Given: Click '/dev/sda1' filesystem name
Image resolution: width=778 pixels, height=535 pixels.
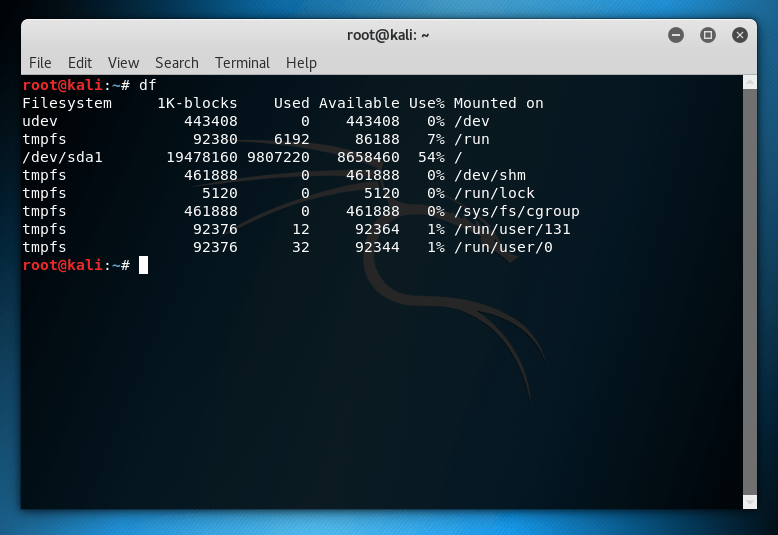Looking at the screenshot, I should (63, 157).
